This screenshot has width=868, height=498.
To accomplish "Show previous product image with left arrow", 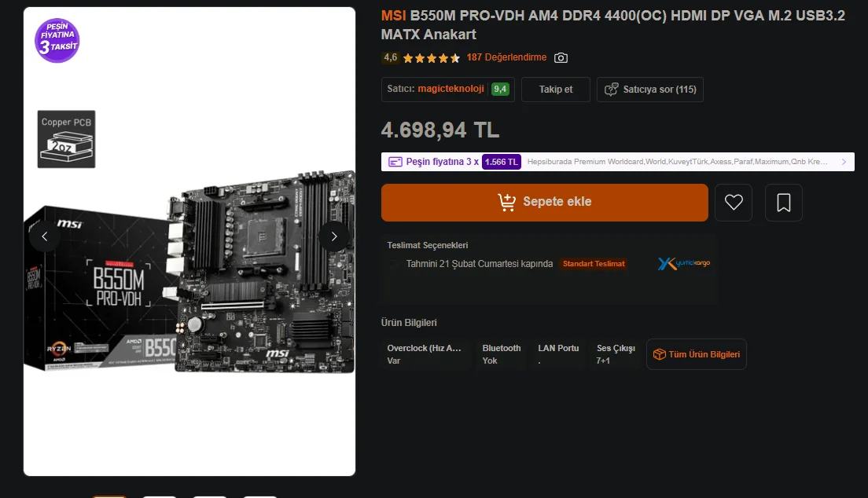I will [x=45, y=236].
